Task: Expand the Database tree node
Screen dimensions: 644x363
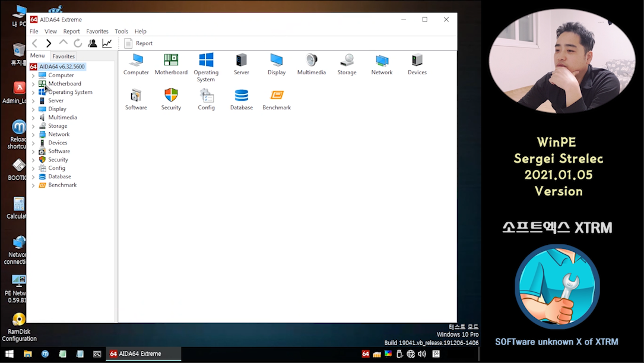Action: coord(33,177)
